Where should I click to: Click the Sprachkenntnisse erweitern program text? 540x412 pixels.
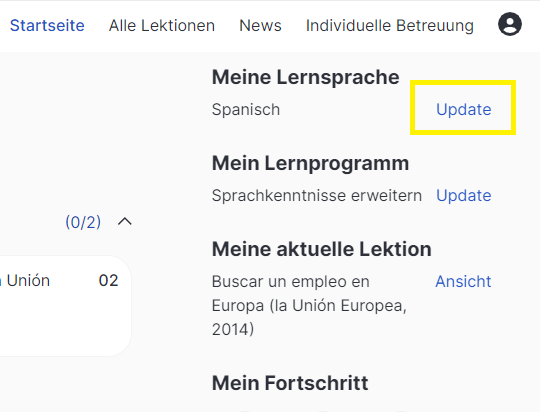tap(317, 196)
